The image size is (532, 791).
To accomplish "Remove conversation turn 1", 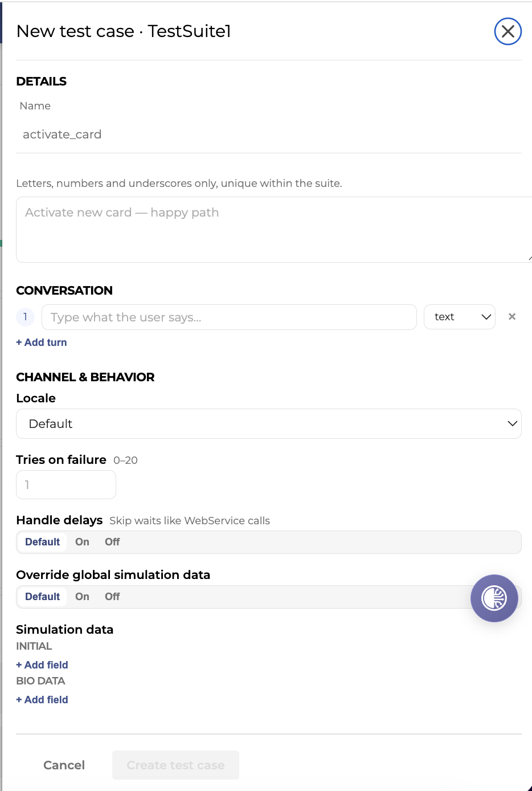I will pyautogui.click(x=512, y=317).
